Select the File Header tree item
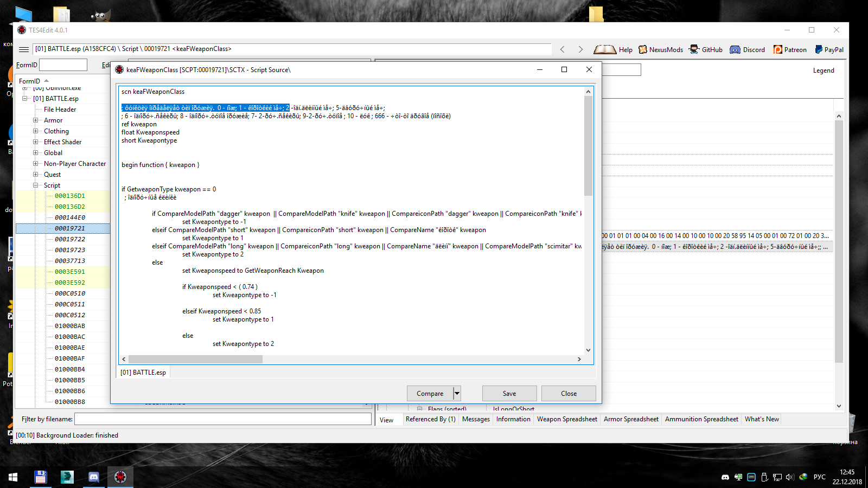Screen dimensions: 868x488 60,110
